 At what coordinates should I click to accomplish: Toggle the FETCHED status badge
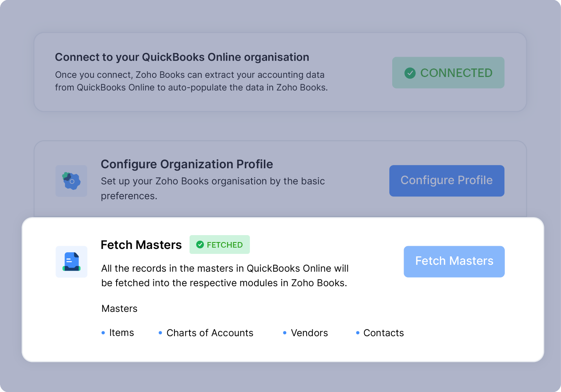click(219, 244)
